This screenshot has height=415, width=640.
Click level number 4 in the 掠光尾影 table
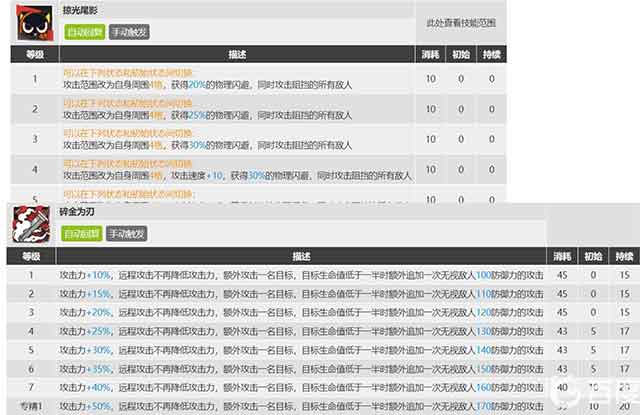coord(35,169)
